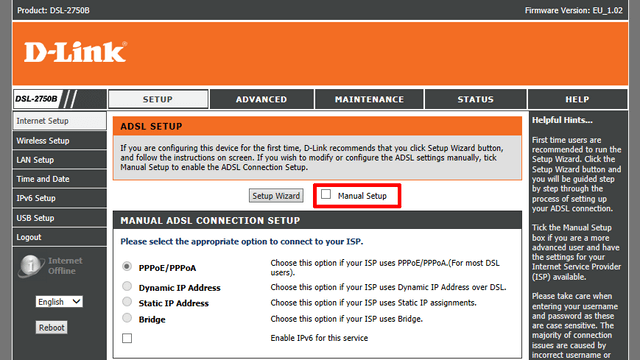Open the HELP tab
Image resolution: width=640 pixels, height=360 pixels.
[x=577, y=99]
